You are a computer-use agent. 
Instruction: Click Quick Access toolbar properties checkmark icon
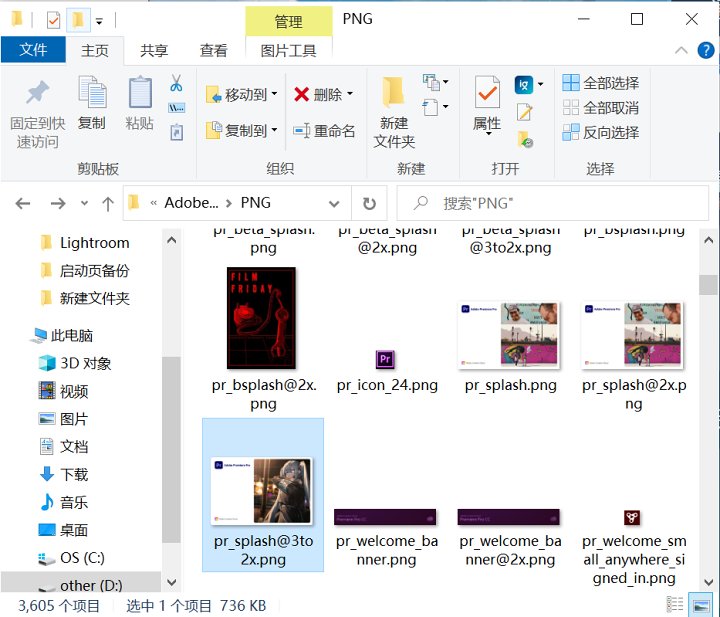click(x=53, y=20)
